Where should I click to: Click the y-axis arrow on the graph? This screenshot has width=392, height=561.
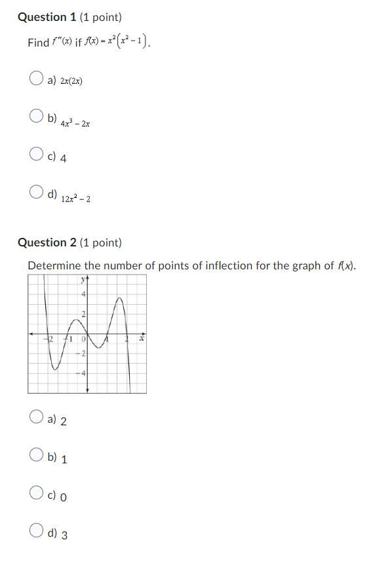pos(87,277)
